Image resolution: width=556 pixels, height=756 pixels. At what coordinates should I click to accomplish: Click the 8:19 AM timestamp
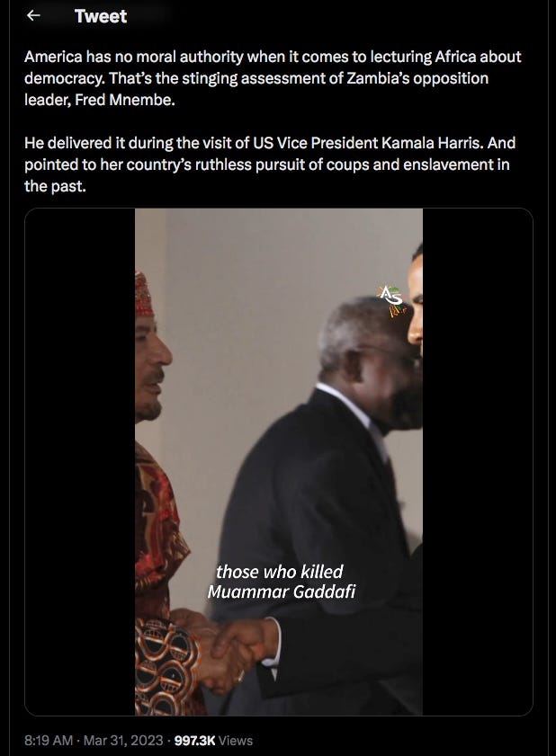(49, 740)
